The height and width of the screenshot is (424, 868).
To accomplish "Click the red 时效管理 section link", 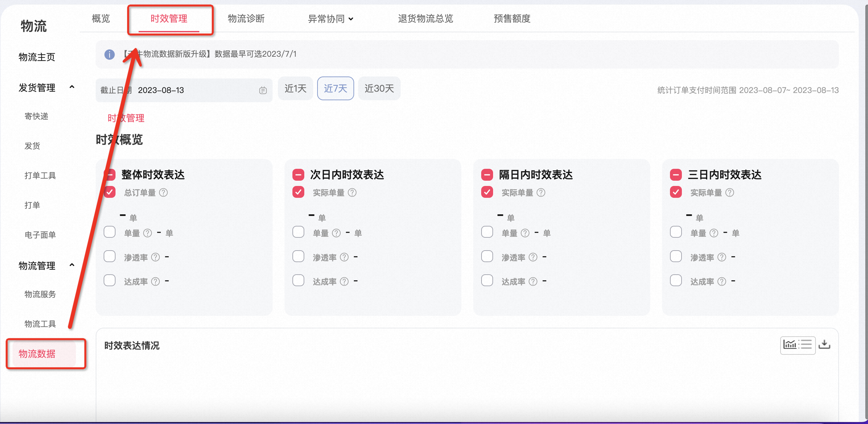I will tap(126, 118).
